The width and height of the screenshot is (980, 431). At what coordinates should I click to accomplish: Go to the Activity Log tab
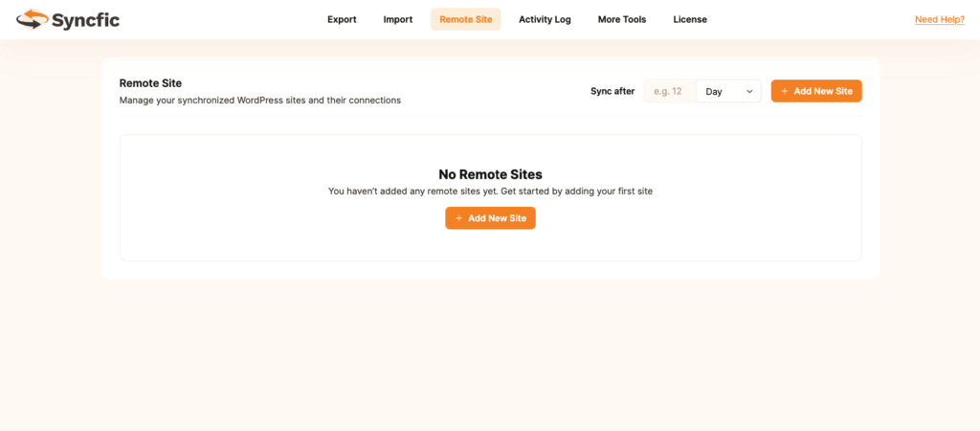[x=545, y=19]
